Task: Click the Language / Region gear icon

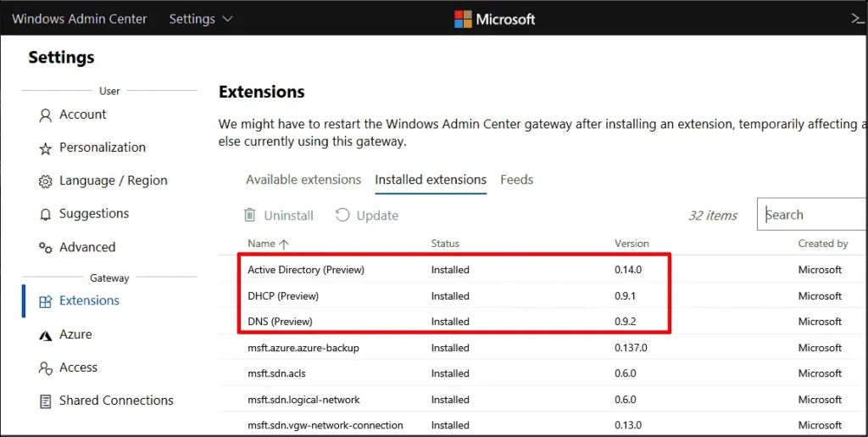Action: pyautogui.click(x=46, y=182)
